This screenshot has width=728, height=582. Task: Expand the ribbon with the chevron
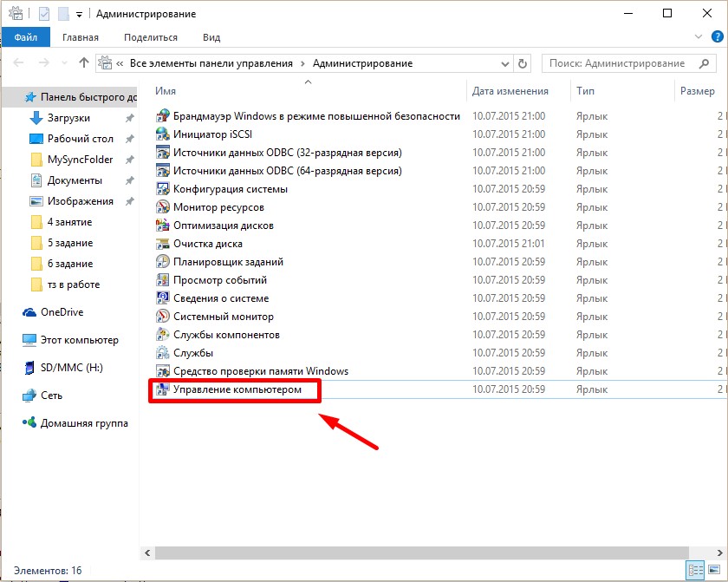pyautogui.click(x=699, y=37)
